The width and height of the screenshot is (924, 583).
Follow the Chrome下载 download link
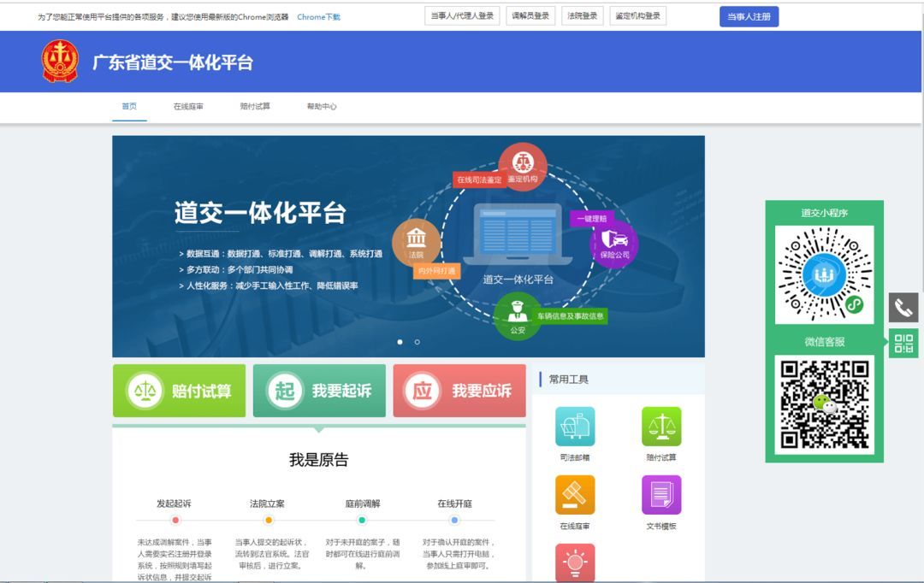click(x=318, y=17)
